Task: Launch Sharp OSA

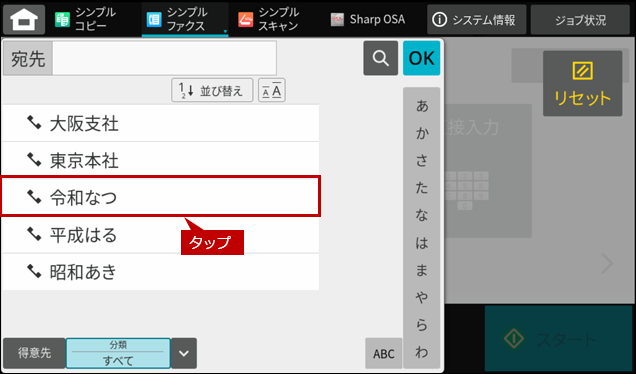Action: [x=367, y=19]
